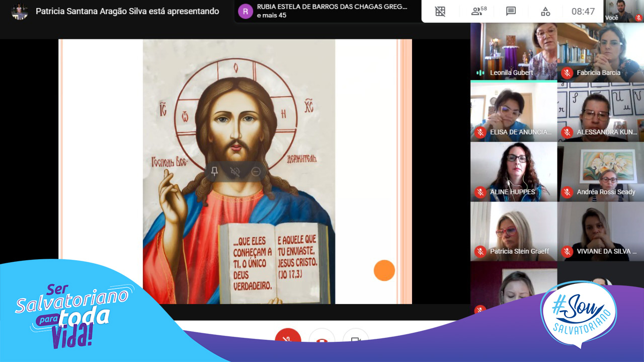Select VIVIANE DA SILVA video tile

pyautogui.click(x=601, y=231)
